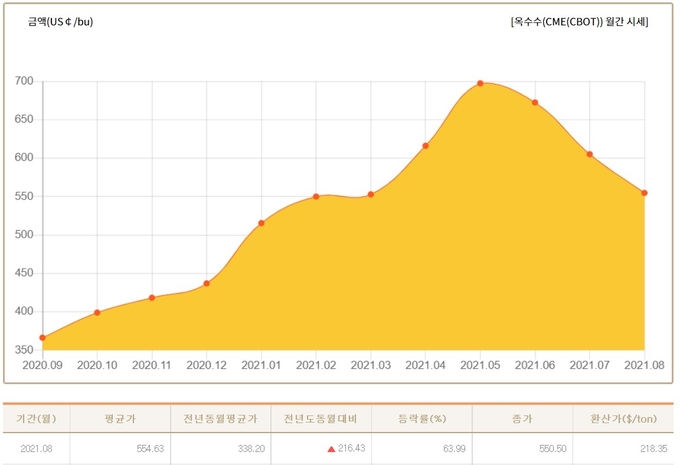Image resolution: width=680 pixels, height=465 pixels.
Task: Click the 옥수수(CME(CBOT)) 월간 시세 chart title
Action: tap(579, 22)
